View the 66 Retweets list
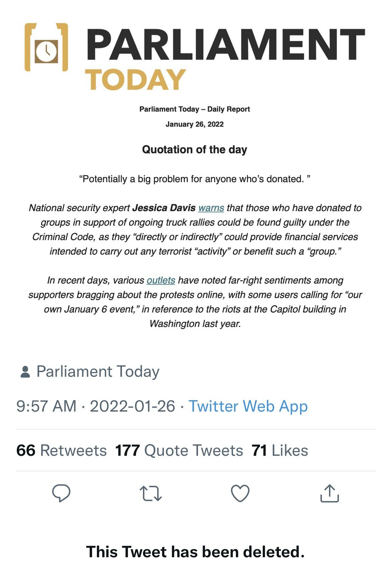Viewport: 392px width, 574px height. point(61,450)
